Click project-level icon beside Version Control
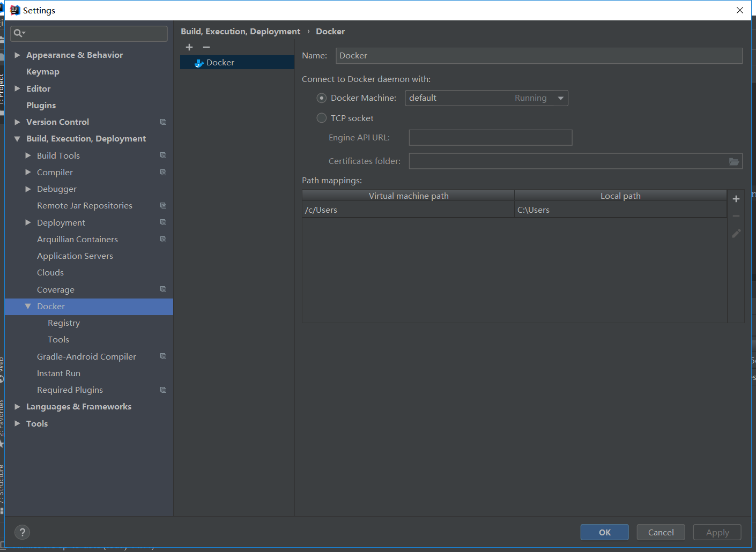Viewport: 756px width, 552px height. coord(164,122)
